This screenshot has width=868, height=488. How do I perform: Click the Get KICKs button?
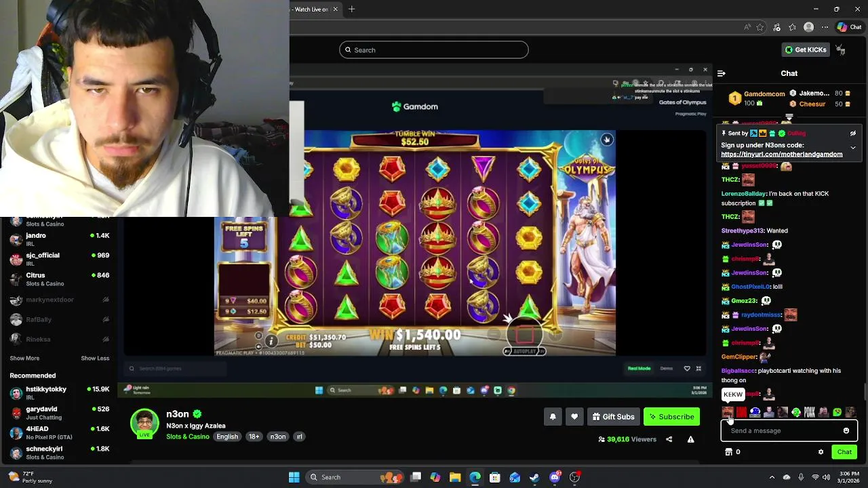click(806, 49)
